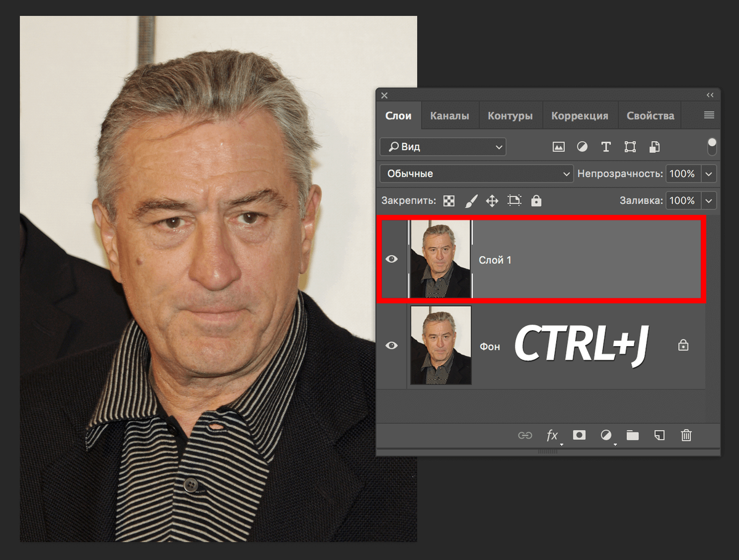Expand the Заливка slider arrow
The height and width of the screenshot is (560, 739).
pos(709,201)
